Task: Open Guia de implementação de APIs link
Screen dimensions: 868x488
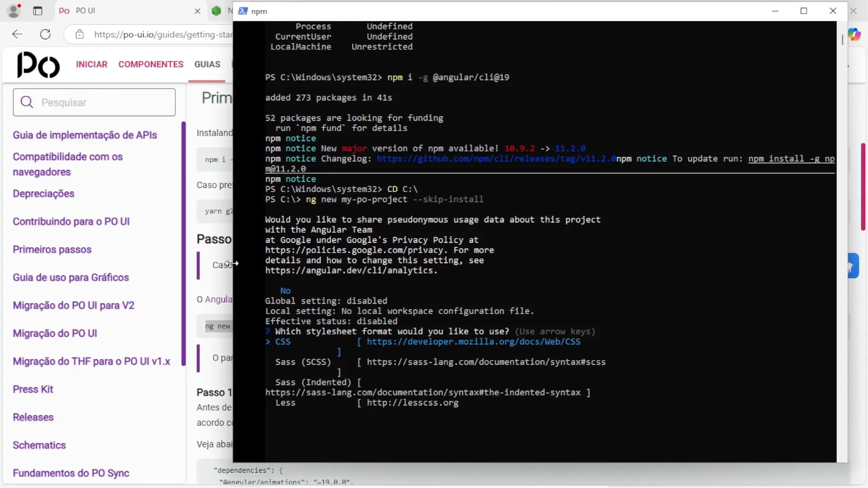Action: [85, 135]
